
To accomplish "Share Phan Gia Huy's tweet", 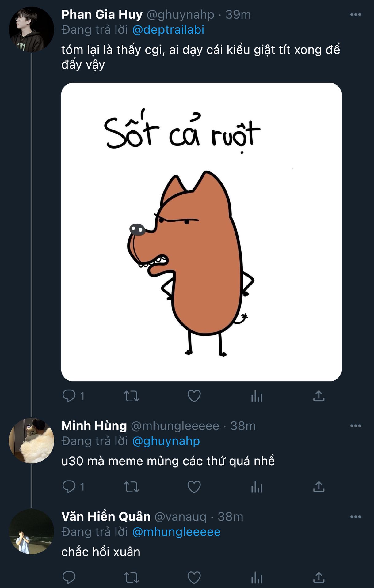I will (319, 396).
